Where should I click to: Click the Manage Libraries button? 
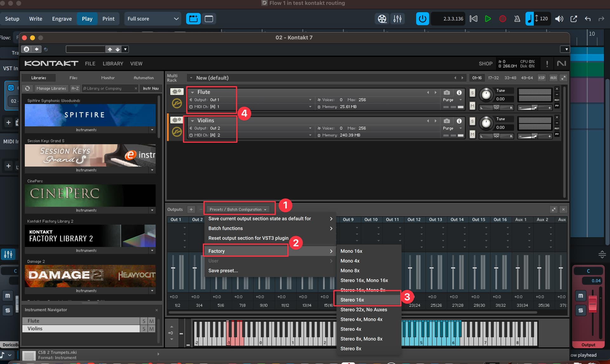[51, 88]
